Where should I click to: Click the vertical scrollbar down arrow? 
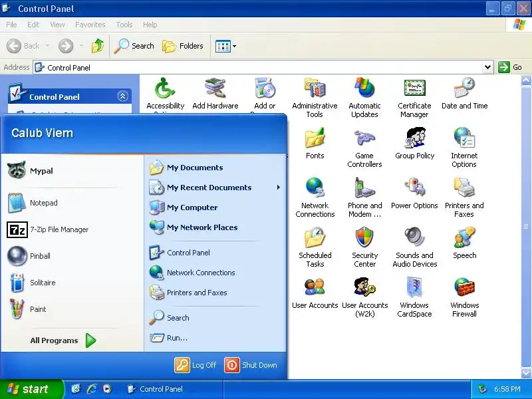pos(526,373)
